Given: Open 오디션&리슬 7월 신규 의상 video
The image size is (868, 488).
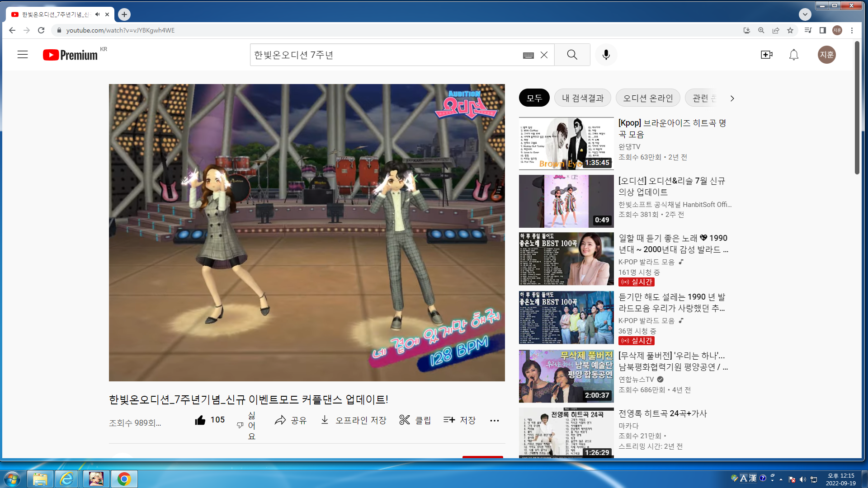Looking at the screenshot, I should (671, 186).
